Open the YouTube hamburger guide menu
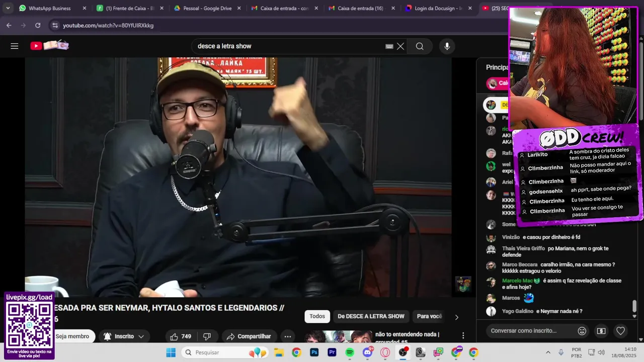This screenshot has width=644, height=362. click(15, 46)
